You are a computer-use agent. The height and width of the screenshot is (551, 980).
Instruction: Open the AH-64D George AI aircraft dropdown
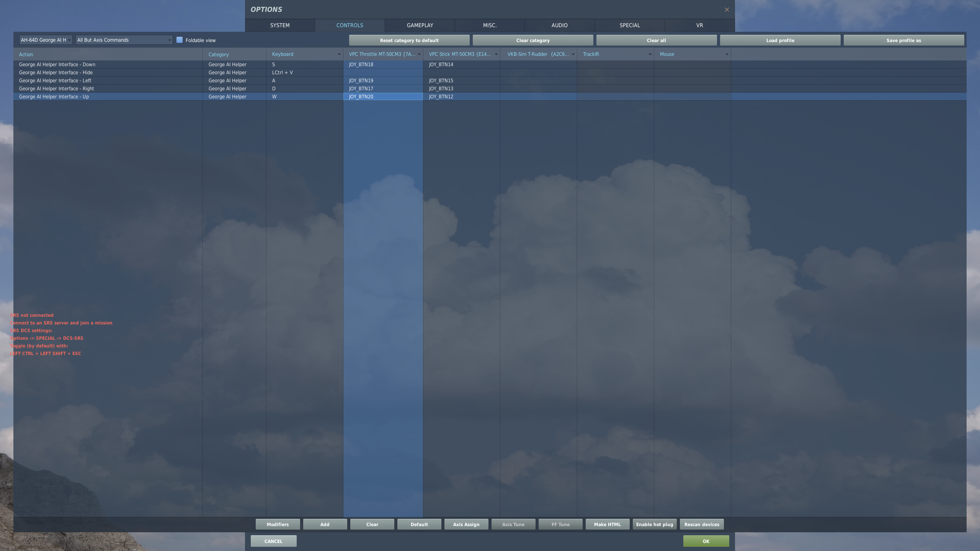[x=46, y=40]
